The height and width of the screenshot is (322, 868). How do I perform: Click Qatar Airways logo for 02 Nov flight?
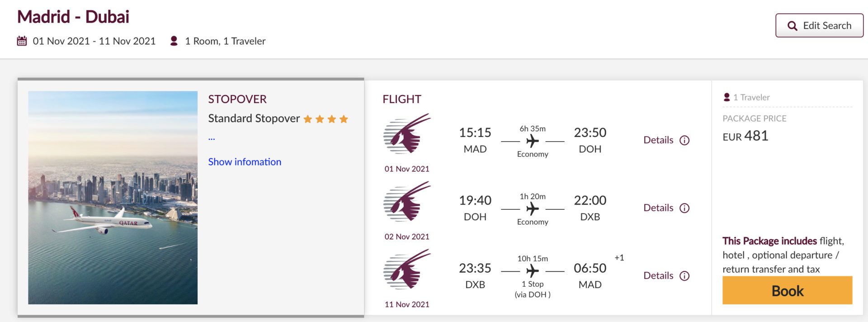[407, 201]
